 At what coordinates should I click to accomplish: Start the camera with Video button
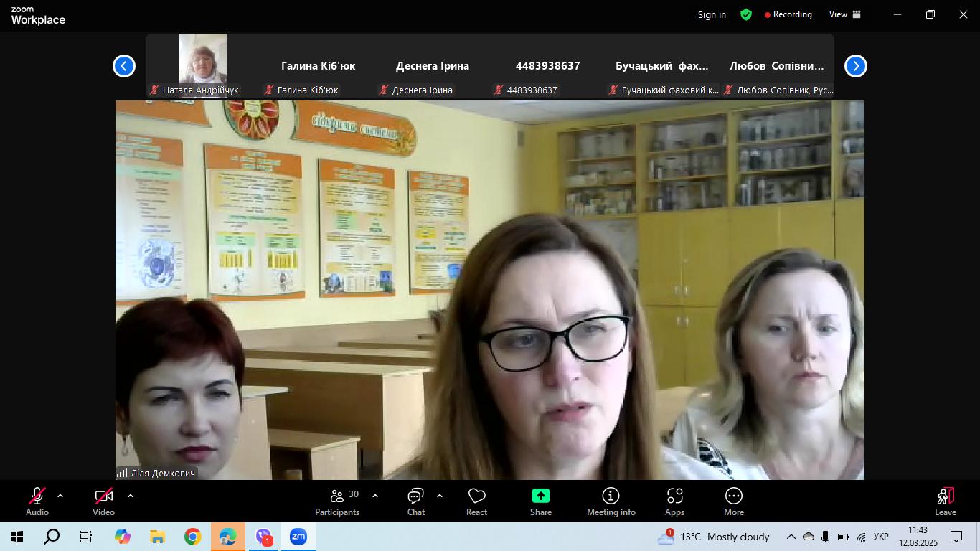pos(104,502)
